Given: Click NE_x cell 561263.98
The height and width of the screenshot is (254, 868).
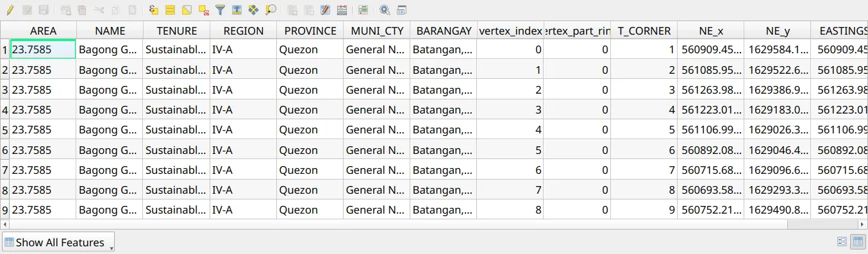Looking at the screenshot, I should click(x=710, y=90).
